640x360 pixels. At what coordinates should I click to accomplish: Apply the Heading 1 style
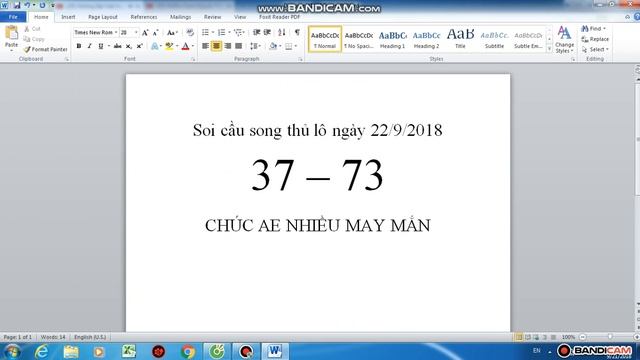point(393,39)
